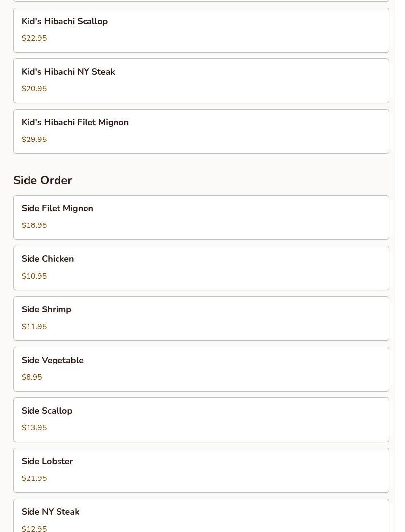This screenshot has width=405, height=532.
Task: Click the $21.95 Side Lobster price
Action: click(34, 478)
